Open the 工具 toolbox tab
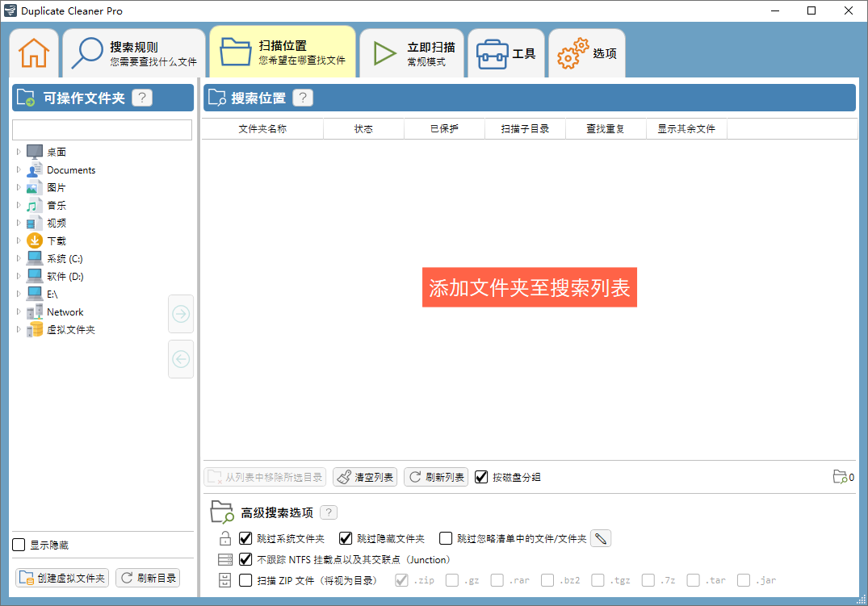 pos(506,53)
